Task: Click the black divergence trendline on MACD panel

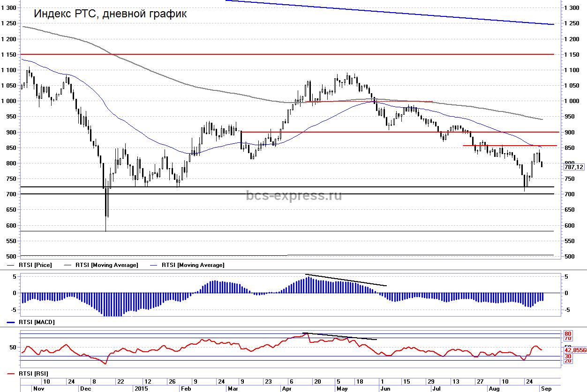Action: [x=346, y=280]
